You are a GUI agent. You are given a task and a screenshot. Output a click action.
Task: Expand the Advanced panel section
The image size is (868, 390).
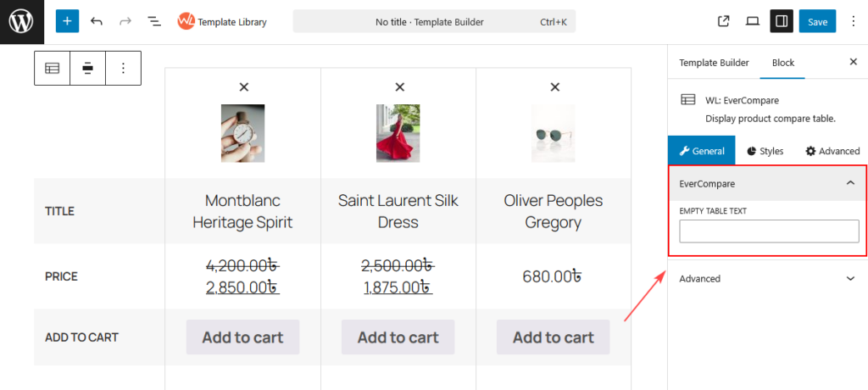point(767,279)
